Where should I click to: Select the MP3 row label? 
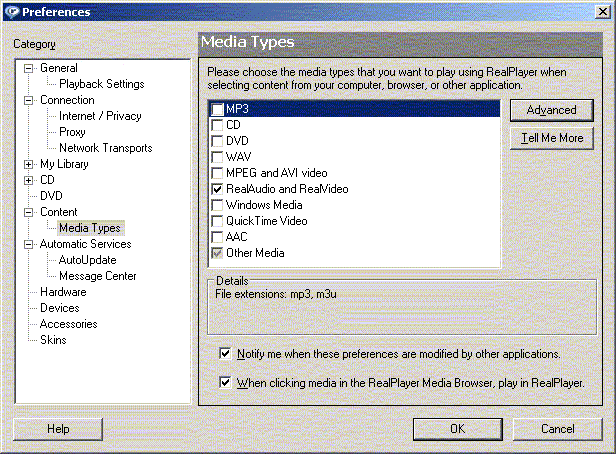[237, 109]
